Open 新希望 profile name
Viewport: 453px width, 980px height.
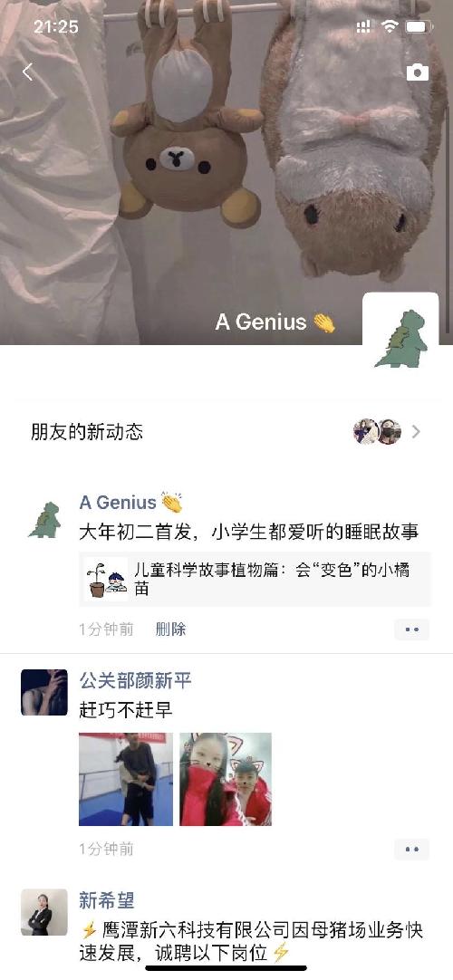tap(107, 900)
